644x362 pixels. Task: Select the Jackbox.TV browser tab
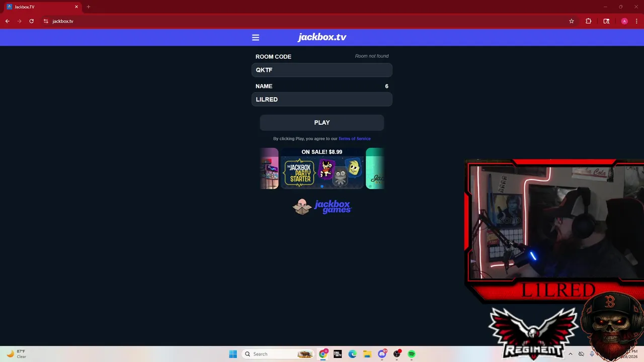pyautogui.click(x=42, y=7)
